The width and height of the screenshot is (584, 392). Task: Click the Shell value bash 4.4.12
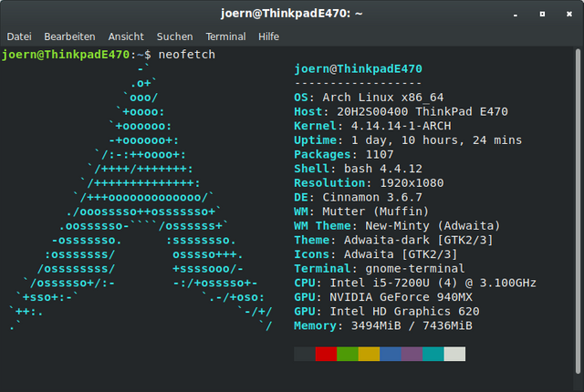click(383, 169)
